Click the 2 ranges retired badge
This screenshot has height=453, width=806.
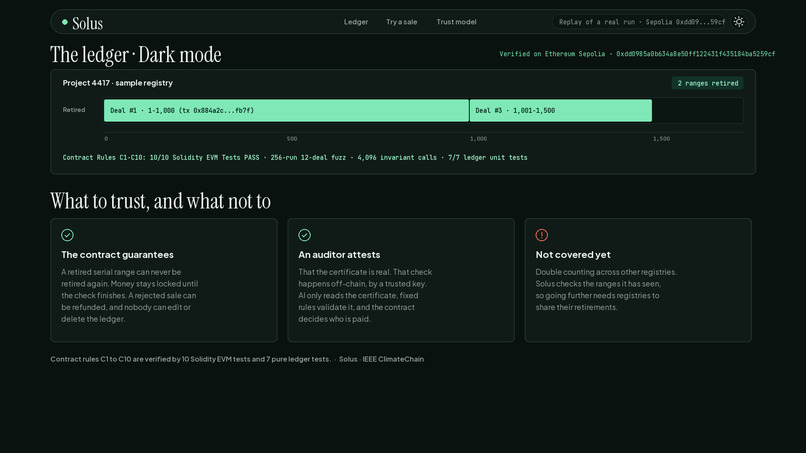pos(707,83)
